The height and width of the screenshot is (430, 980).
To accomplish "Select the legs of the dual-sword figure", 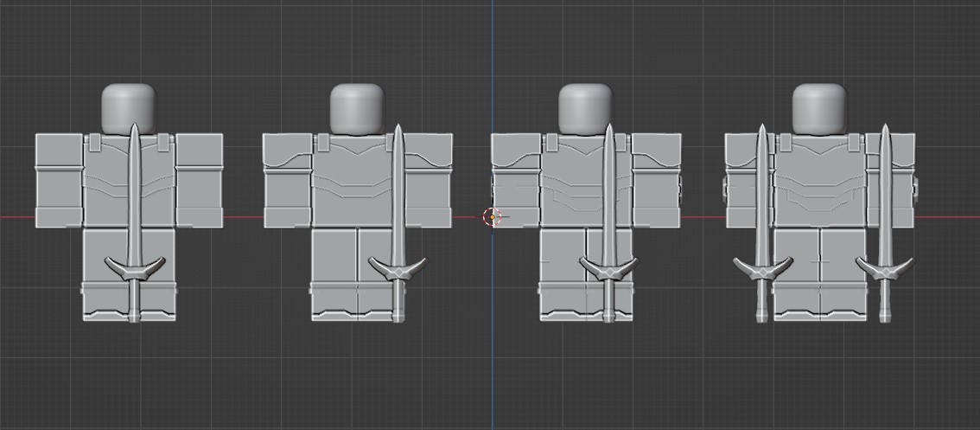I will (x=820, y=275).
